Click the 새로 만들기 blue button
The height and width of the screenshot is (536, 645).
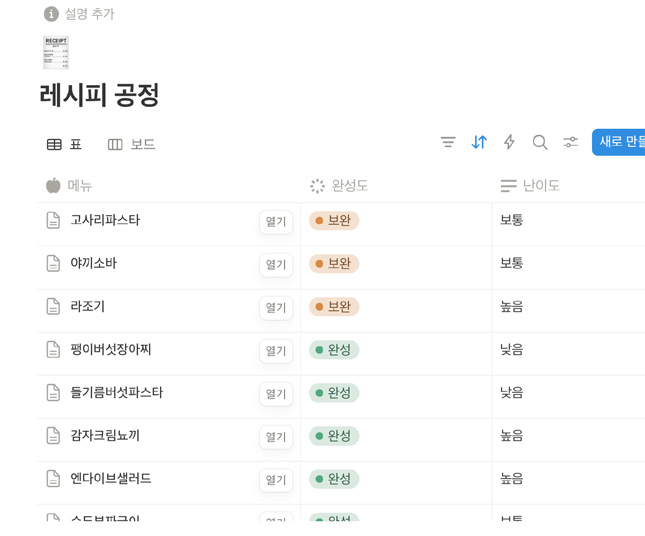coord(620,143)
